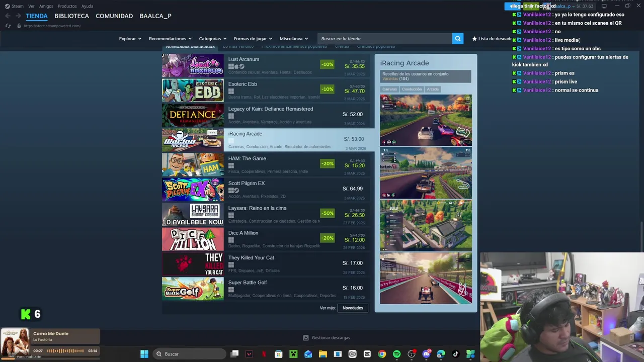Click the Steam logo in the menu bar
Screen dimensions: 644x362
pos(7,6)
